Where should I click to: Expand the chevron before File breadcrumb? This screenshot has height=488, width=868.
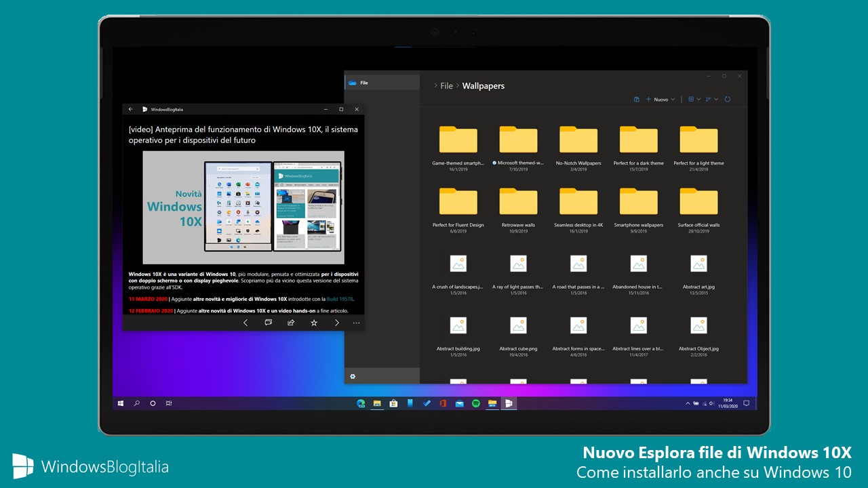[435, 86]
